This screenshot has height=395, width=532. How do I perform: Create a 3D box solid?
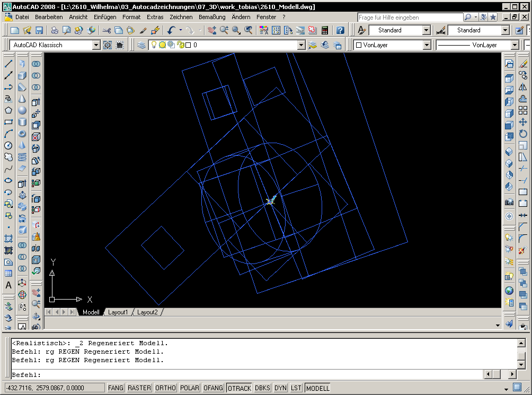[22, 75]
